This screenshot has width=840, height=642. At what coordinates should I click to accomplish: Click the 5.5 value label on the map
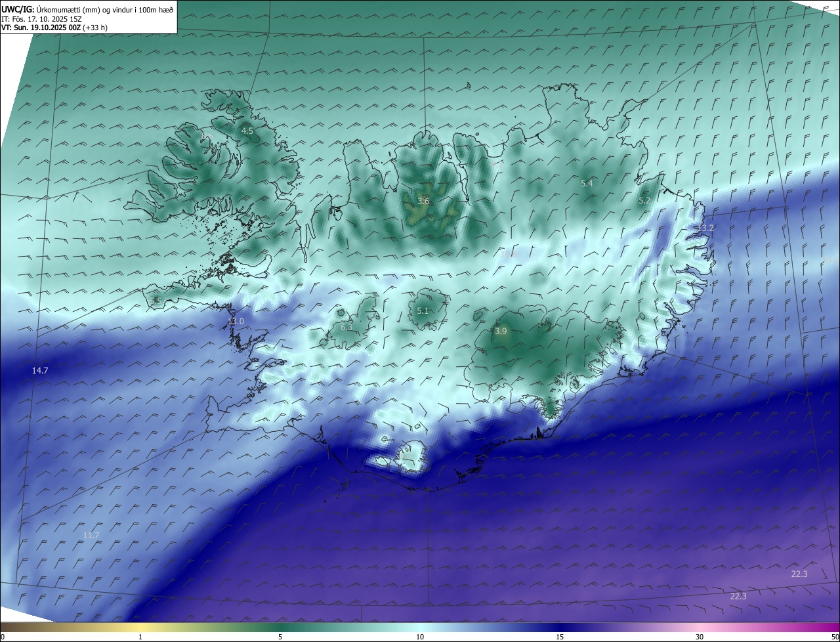point(156,301)
